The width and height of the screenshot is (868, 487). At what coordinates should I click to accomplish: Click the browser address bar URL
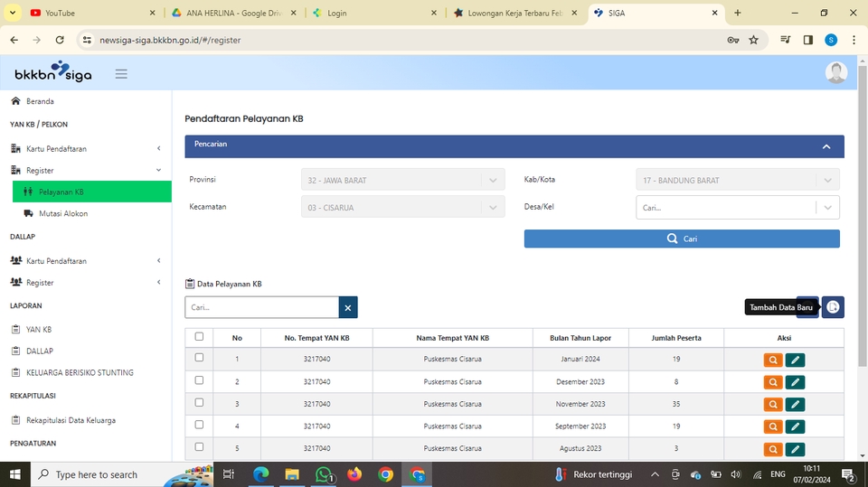170,40
